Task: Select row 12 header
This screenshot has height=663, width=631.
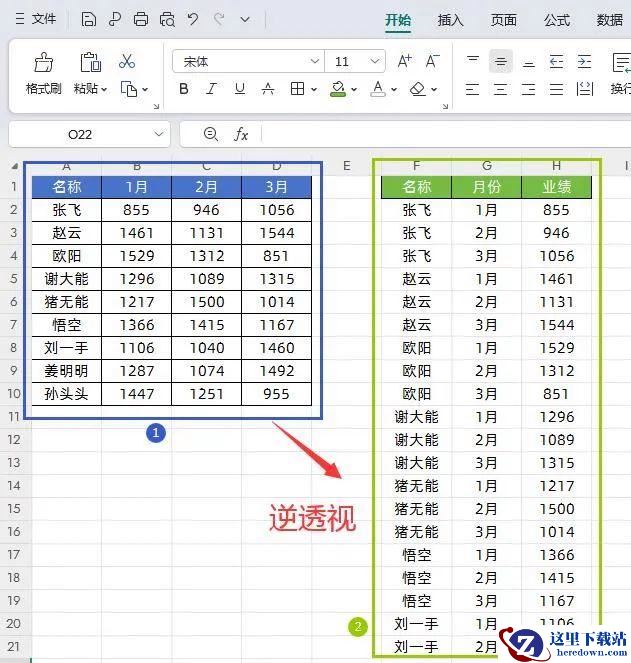Action: point(14,440)
